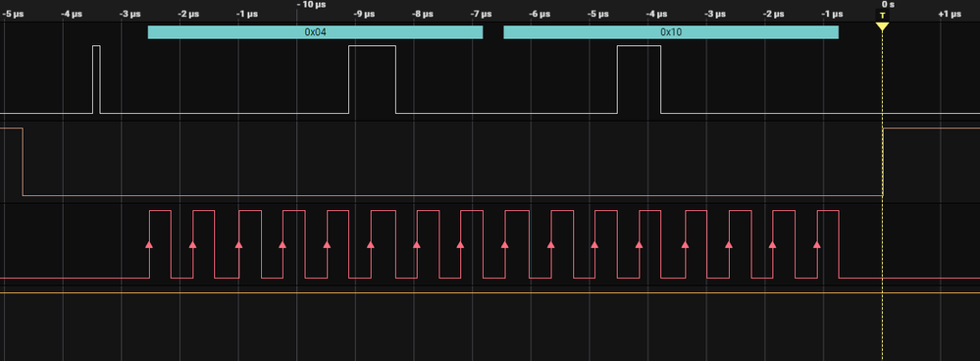Click the final falling edge of the red clock

(839, 244)
